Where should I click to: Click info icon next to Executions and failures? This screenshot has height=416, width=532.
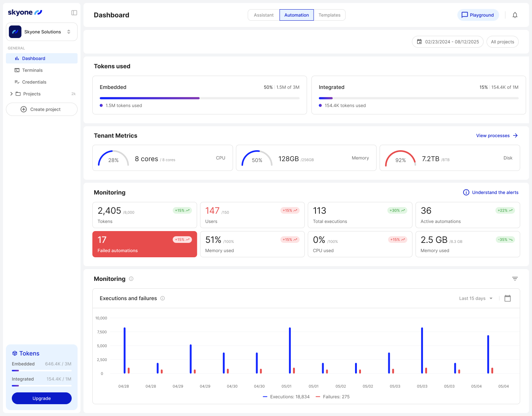(x=163, y=298)
